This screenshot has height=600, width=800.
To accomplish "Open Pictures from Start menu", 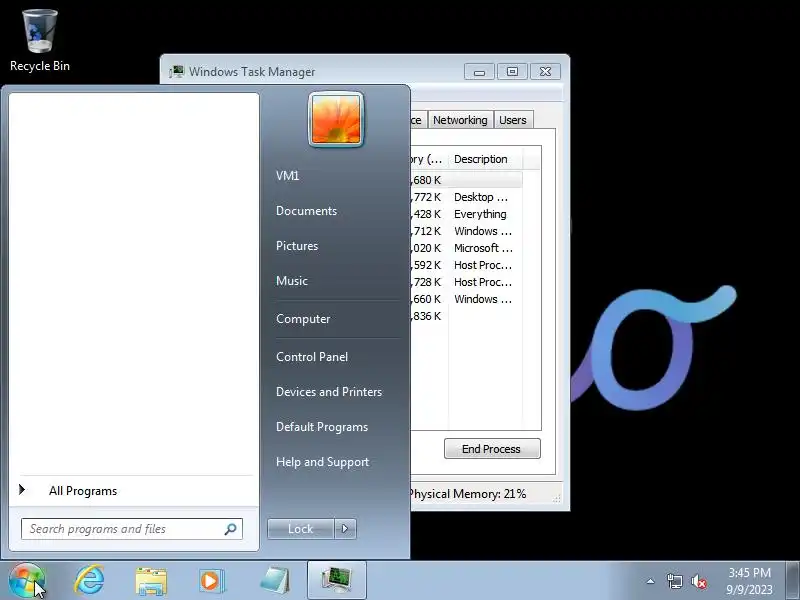I will coord(297,246).
